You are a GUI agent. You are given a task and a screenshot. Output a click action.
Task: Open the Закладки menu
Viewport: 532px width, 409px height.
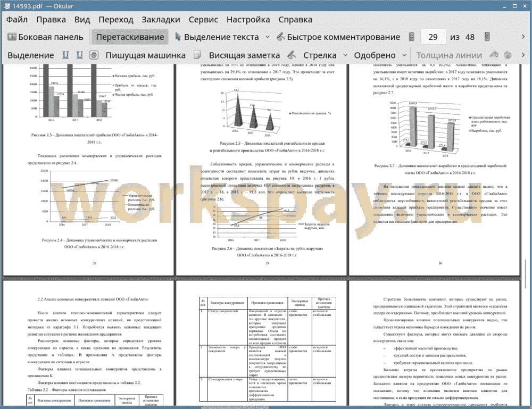click(161, 20)
